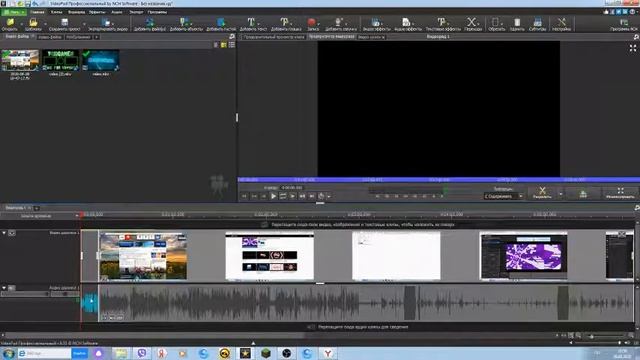Click the red playhead marker on timeline ruler
The height and width of the screenshot is (360, 640).
click(x=82, y=214)
